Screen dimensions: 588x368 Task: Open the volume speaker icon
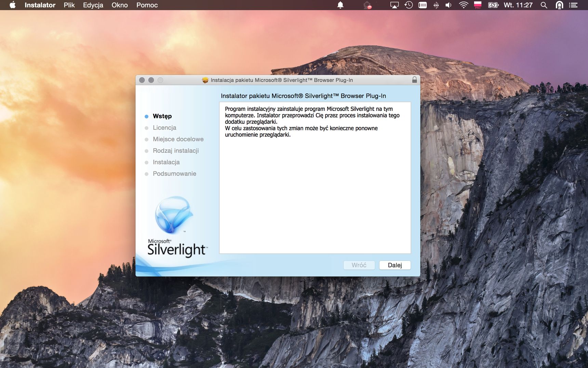click(449, 5)
